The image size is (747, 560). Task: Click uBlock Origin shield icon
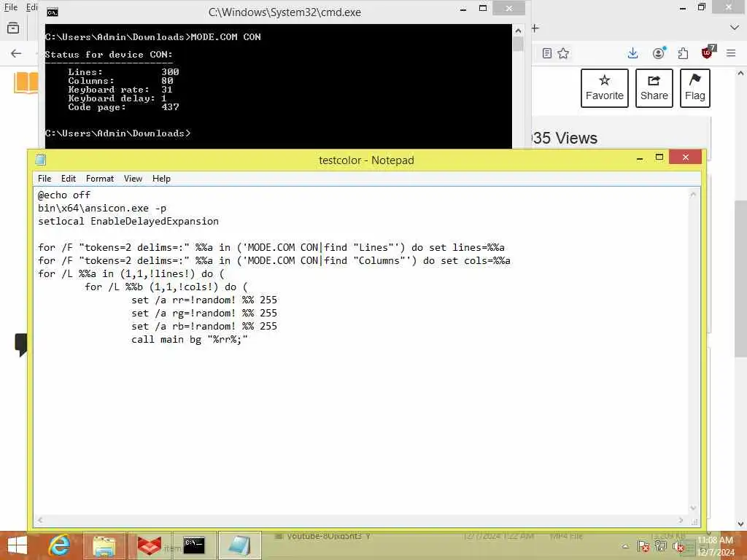(x=708, y=52)
